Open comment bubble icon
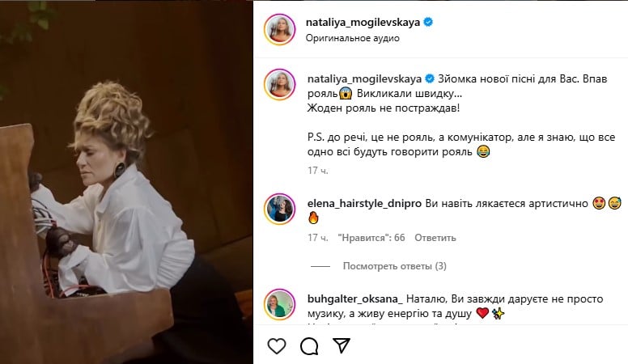This screenshot has width=628, height=364. coord(309,346)
